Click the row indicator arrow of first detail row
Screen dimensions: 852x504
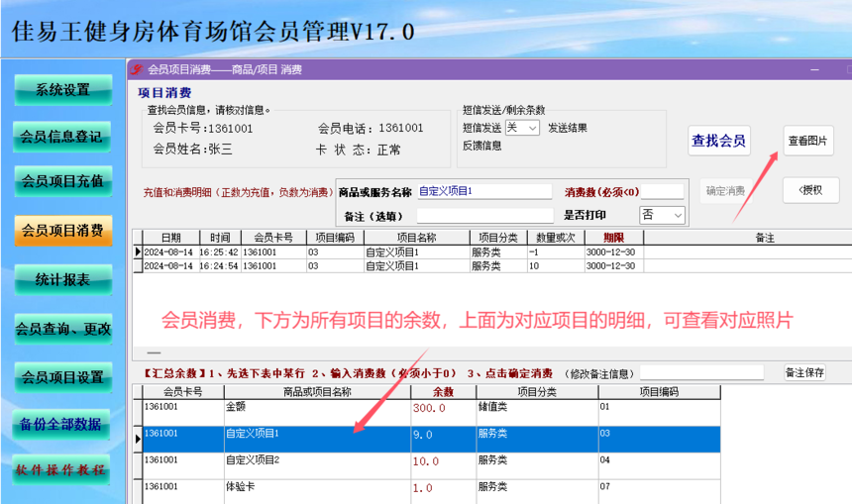(138, 252)
